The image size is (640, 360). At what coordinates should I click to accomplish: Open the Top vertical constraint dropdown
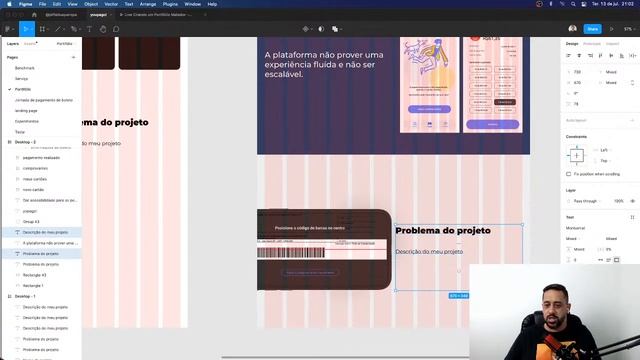(605, 161)
